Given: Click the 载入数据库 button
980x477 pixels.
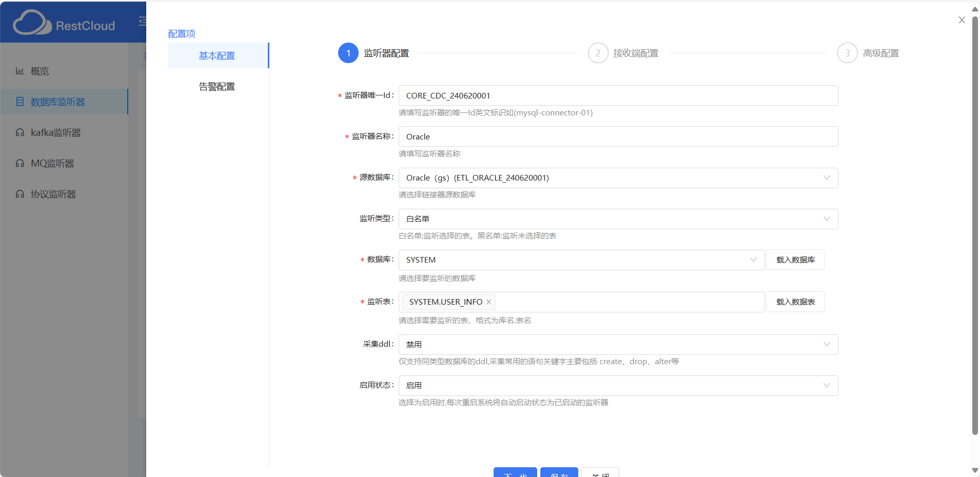Looking at the screenshot, I should click(795, 260).
